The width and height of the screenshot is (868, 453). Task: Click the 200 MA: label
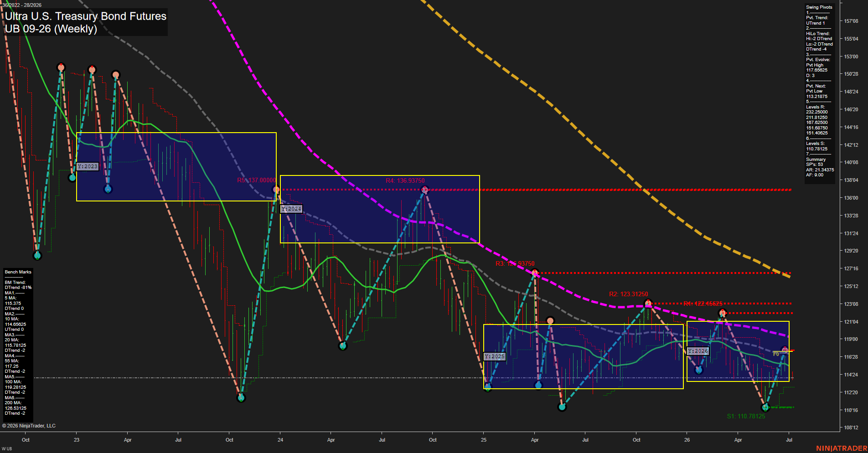tap(13, 403)
